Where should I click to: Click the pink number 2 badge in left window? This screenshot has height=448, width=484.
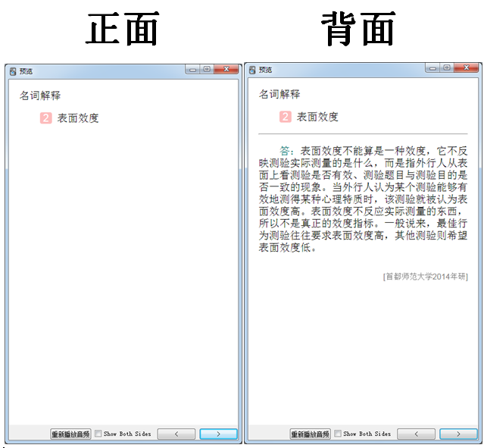(x=45, y=118)
